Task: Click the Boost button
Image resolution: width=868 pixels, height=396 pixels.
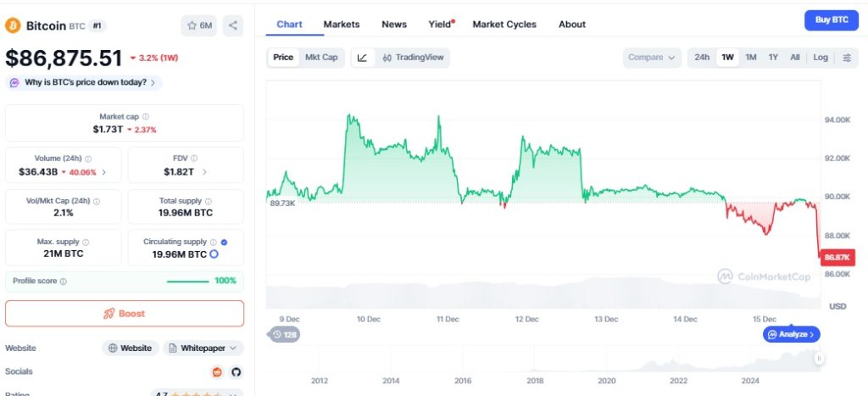Action: click(125, 314)
